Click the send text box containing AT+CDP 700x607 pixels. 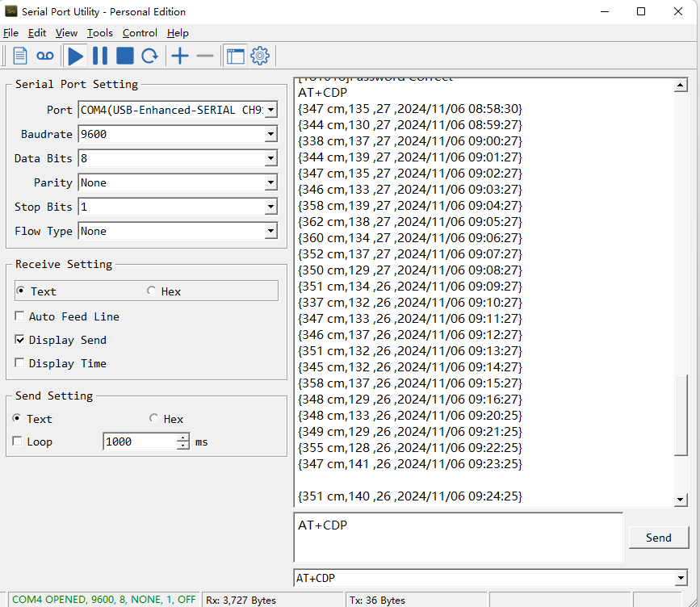click(x=458, y=538)
